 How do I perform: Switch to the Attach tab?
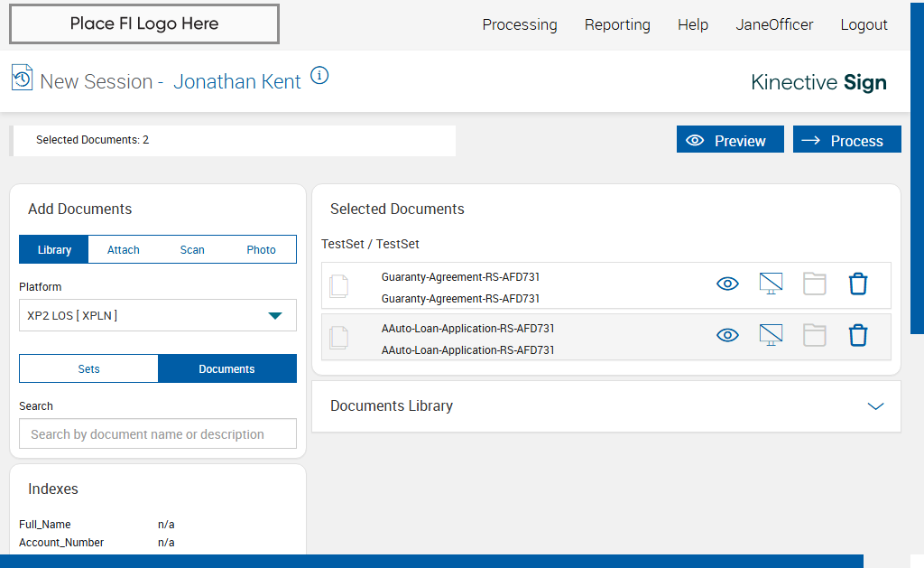point(124,250)
